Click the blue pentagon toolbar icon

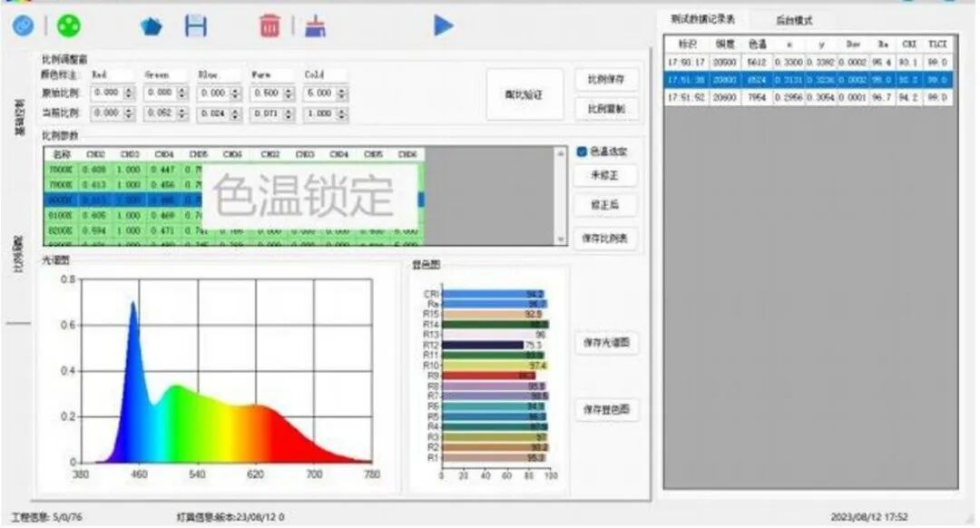[x=151, y=26]
